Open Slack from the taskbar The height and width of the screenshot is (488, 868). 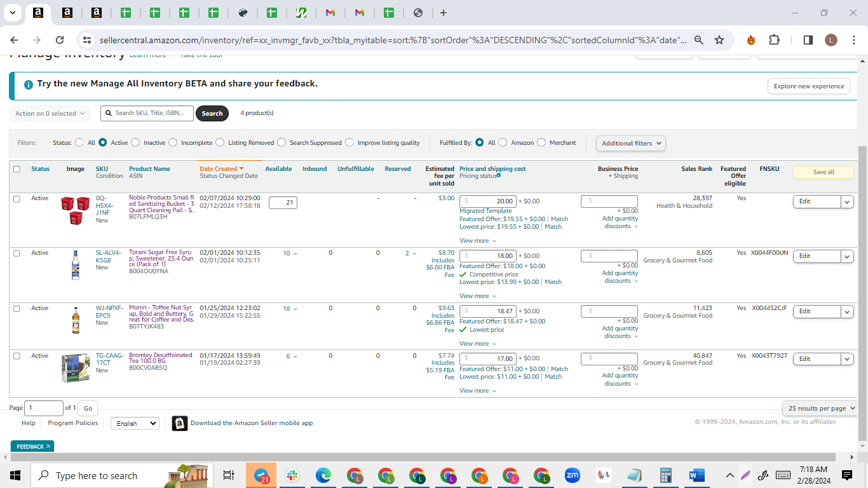[292, 475]
